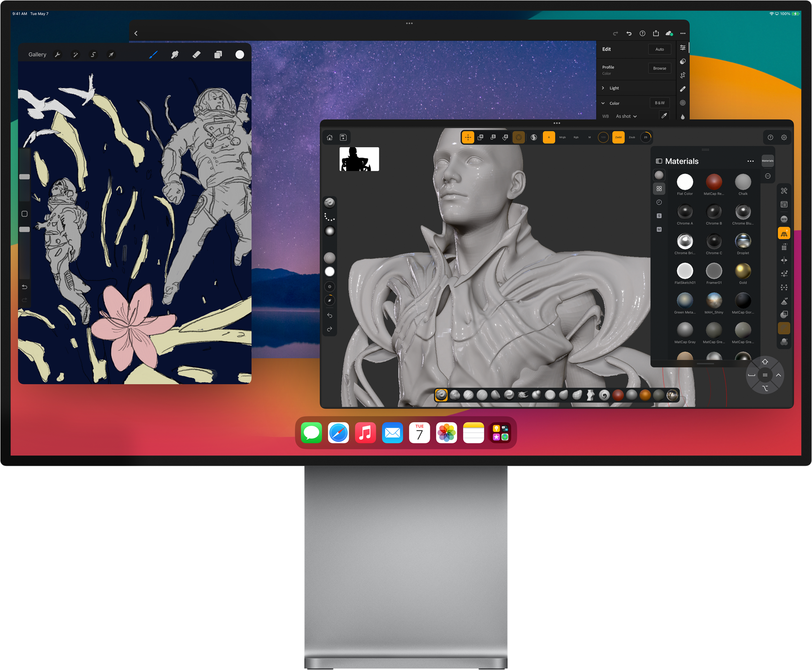Choose the Gold material swatch
Image resolution: width=812 pixels, height=670 pixels.
[743, 271]
